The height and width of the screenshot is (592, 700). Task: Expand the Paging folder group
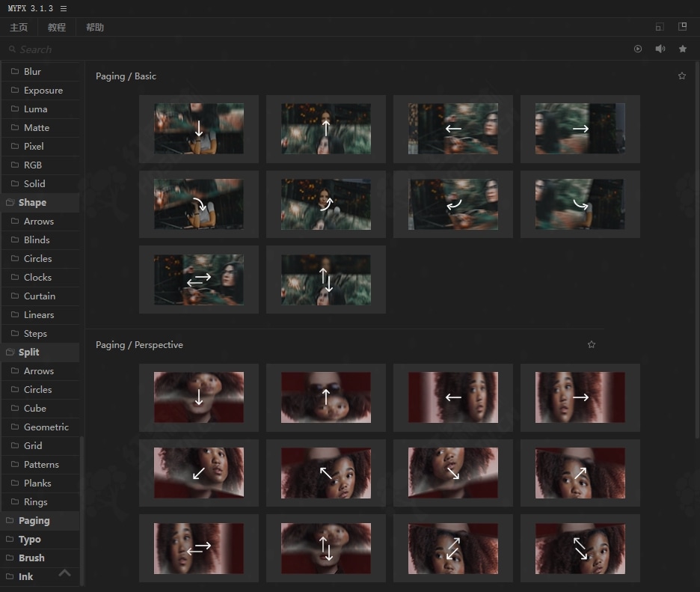coord(40,520)
